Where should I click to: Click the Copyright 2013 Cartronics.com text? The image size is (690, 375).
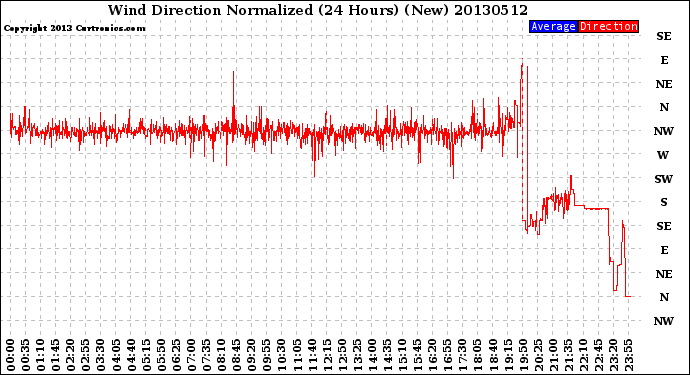click(74, 28)
